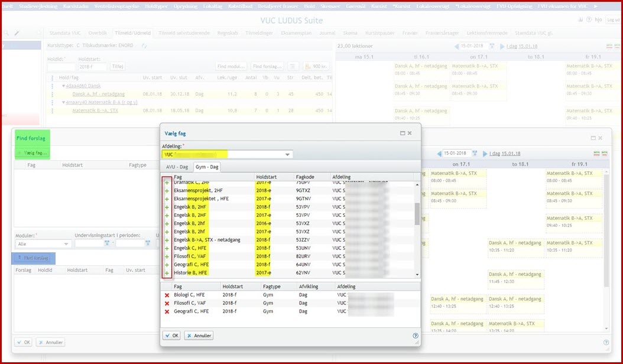
Task: Click Log ud in the top right
Action: click(x=613, y=20)
